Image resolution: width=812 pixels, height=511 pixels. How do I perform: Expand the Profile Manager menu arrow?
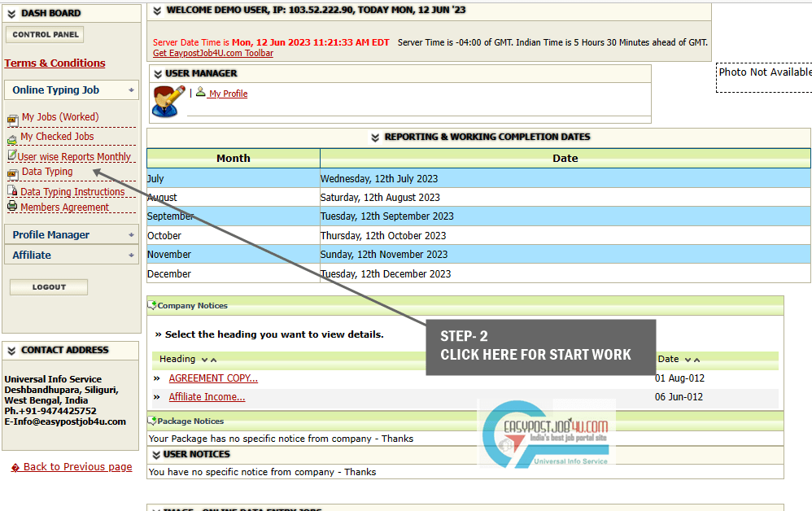click(x=132, y=235)
